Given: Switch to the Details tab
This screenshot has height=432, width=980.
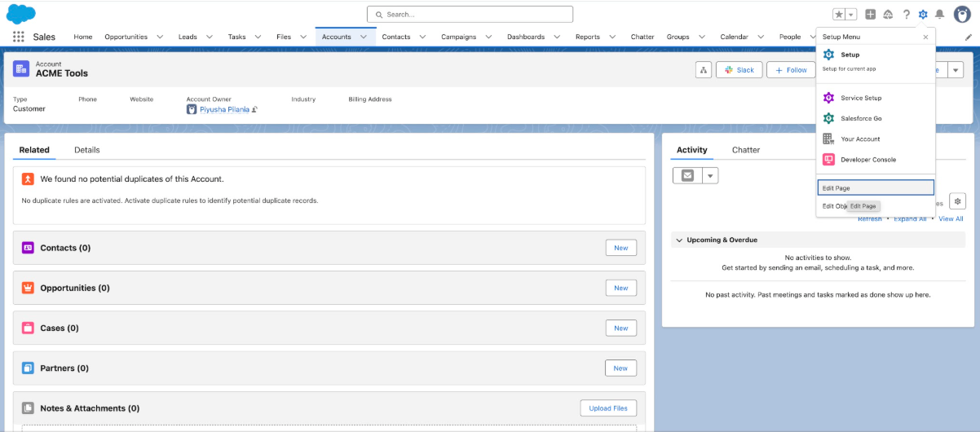Looking at the screenshot, I should [x=87, y=150].
